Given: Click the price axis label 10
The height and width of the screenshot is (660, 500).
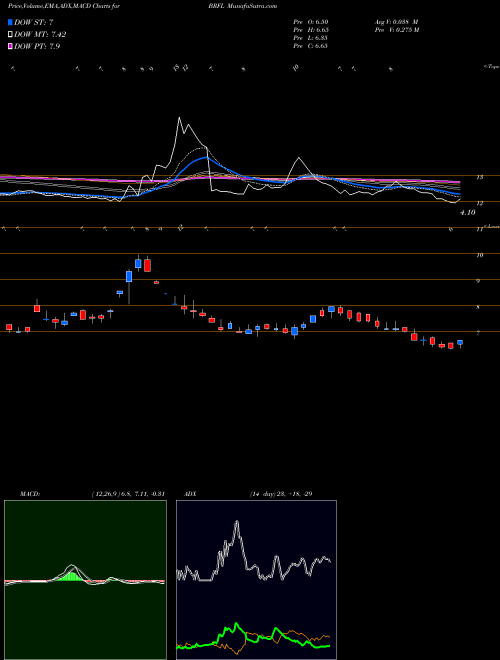Looking at the screenshot, I should (479, 255).
